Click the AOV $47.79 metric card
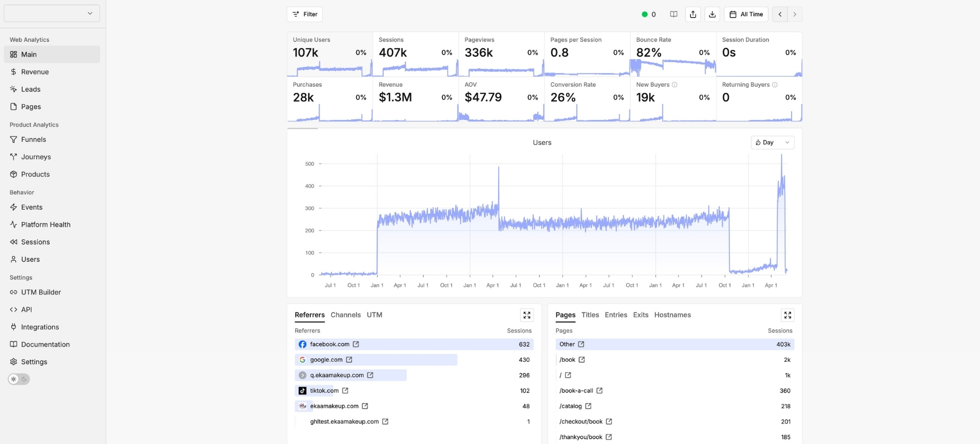 click(x=501, y=100)
